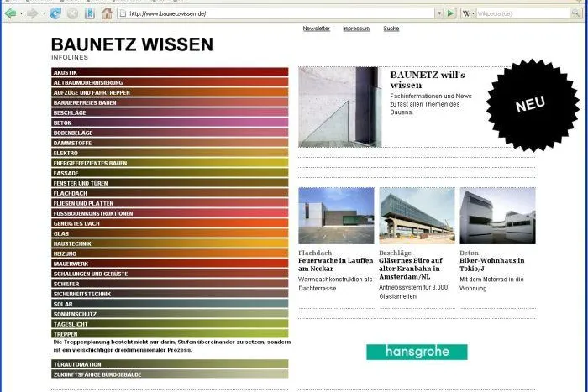The width and height of the screenshot is (588, 392).
Task: Select BARRIEREFREIES BAUEN bar
Action: pos(170,102)
